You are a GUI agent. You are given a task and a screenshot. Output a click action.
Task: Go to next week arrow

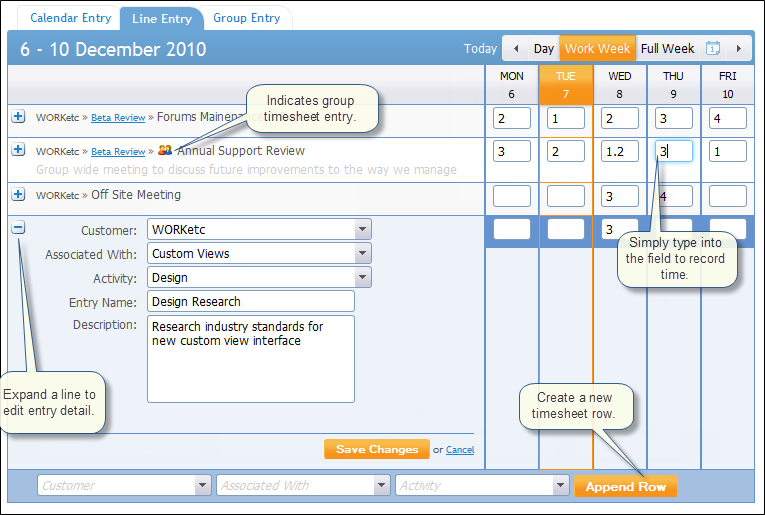[x=739, y=48]
